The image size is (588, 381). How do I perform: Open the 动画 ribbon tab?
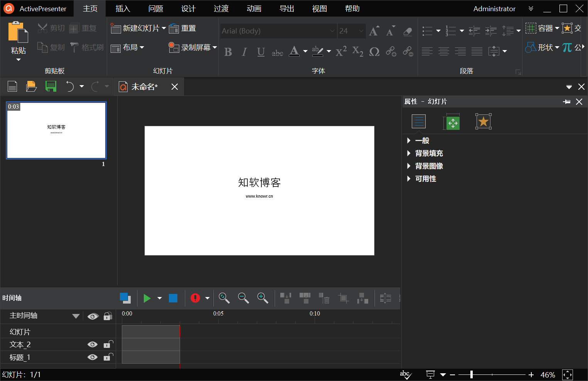click(x=254, y=8)
